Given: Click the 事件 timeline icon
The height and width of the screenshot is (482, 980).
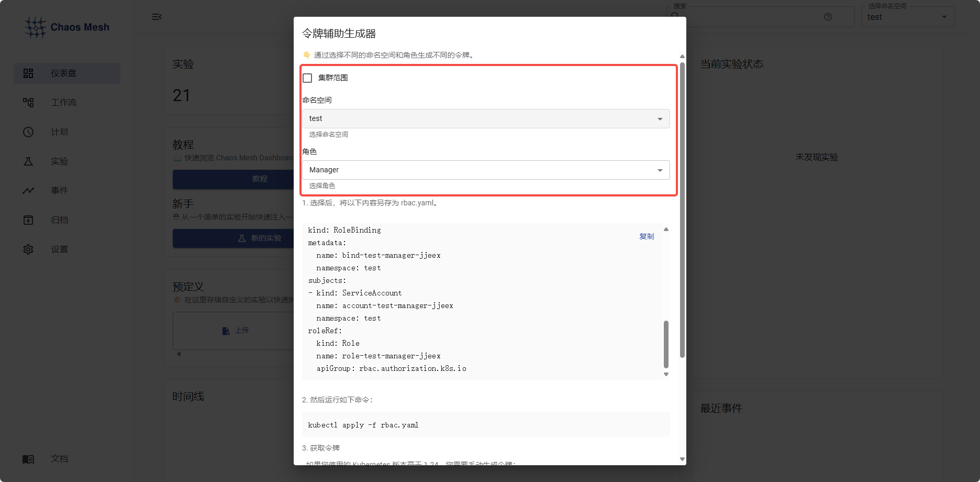Looking at the screenshot, I should (x=28, y=191).
